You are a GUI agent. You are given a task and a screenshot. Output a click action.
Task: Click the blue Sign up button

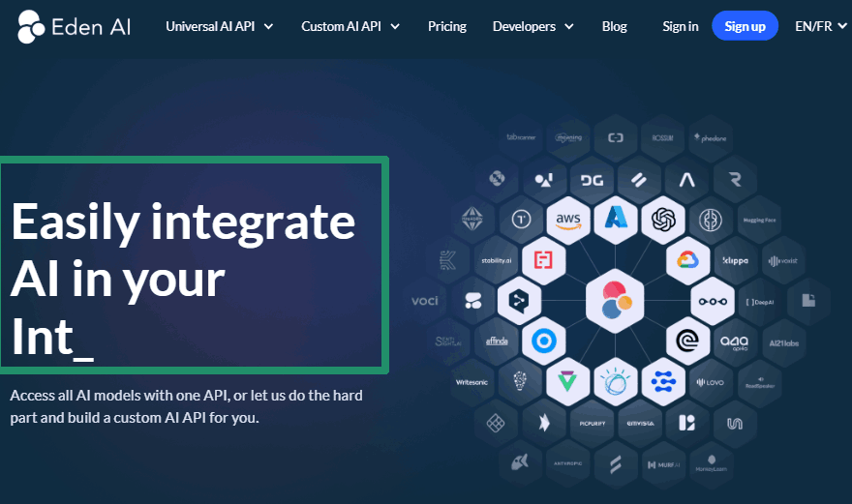(x=745, y=25)
